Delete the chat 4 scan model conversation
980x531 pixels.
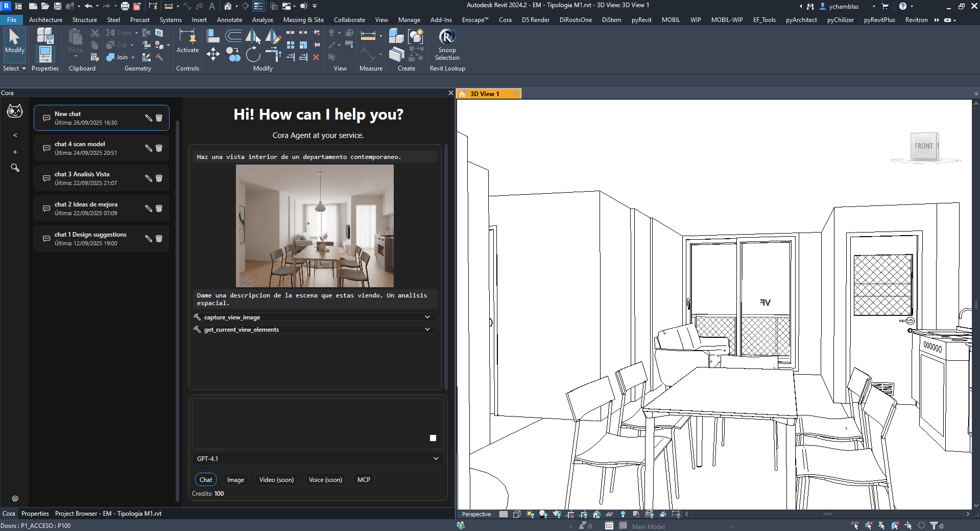[159, 148]
